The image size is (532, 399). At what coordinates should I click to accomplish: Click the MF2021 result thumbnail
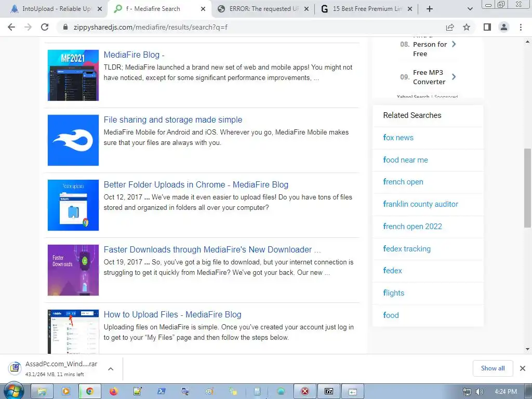click(x=73, y=75)
